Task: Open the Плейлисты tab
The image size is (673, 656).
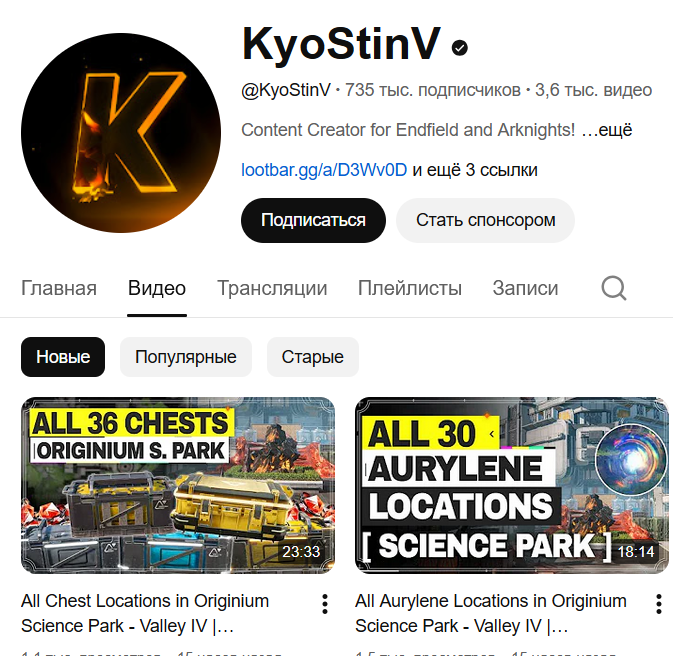Action: pyautogui.click(x=409, y=288)
